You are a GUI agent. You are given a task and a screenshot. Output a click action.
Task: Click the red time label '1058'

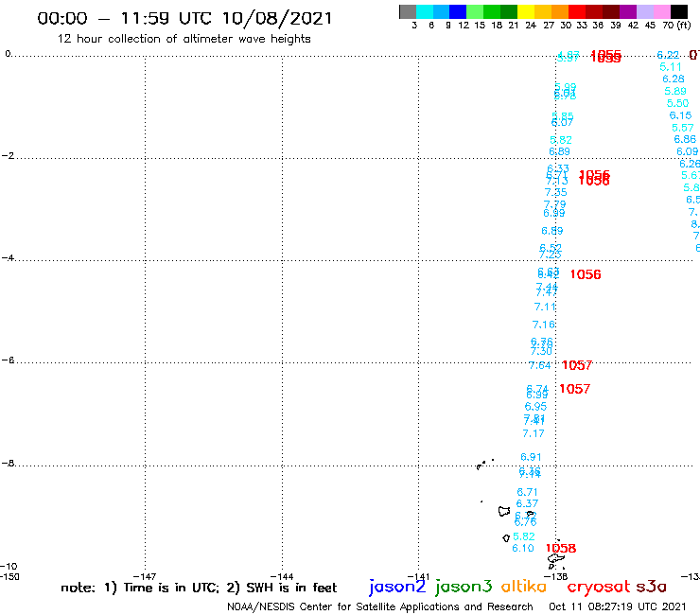pos(561,548)
